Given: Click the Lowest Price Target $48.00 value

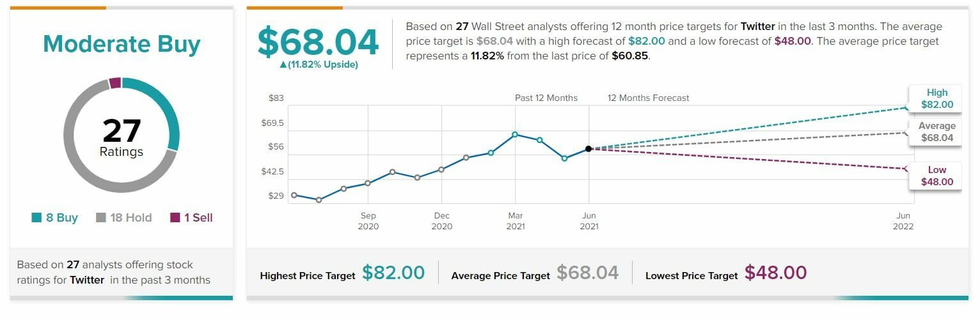Looking at the screenshot, I should (775, 273).
